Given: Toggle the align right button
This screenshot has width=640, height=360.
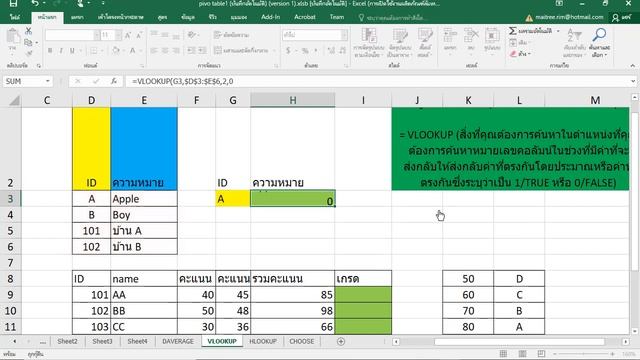Looking at the screenshot, I should 176,51.
